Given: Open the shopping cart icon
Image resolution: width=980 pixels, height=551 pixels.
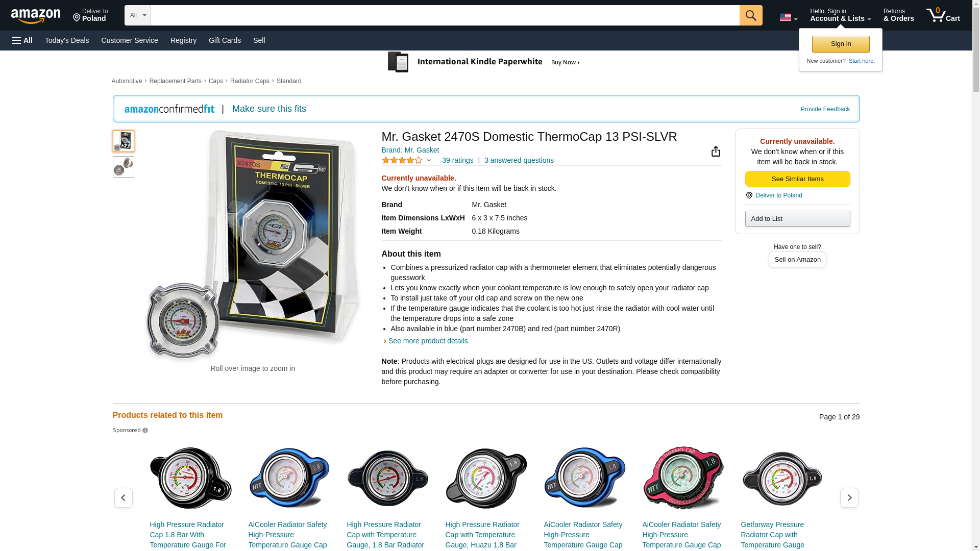Looking at the screenshot, I should coord(943,15).
